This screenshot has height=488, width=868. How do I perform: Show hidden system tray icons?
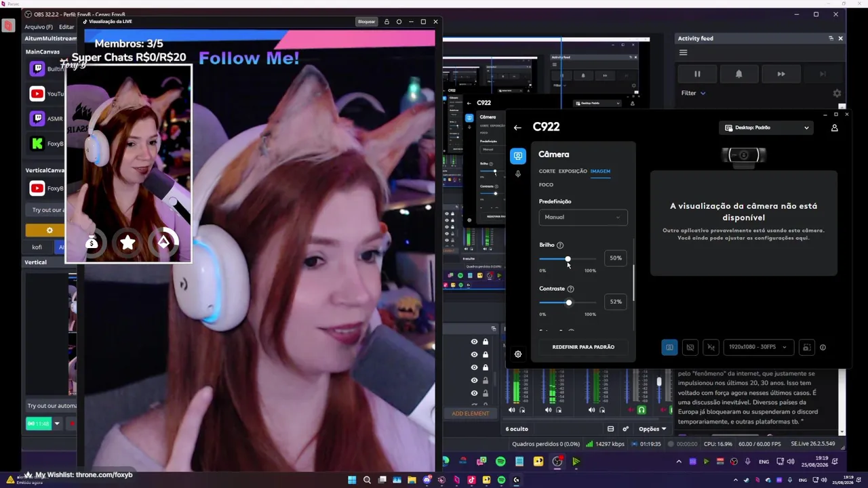point(679,462)
